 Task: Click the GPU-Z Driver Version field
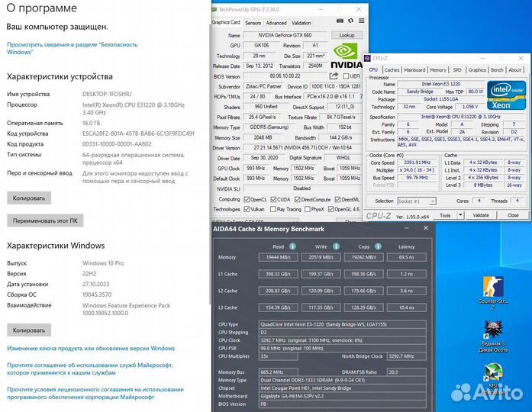click(303, 148)
